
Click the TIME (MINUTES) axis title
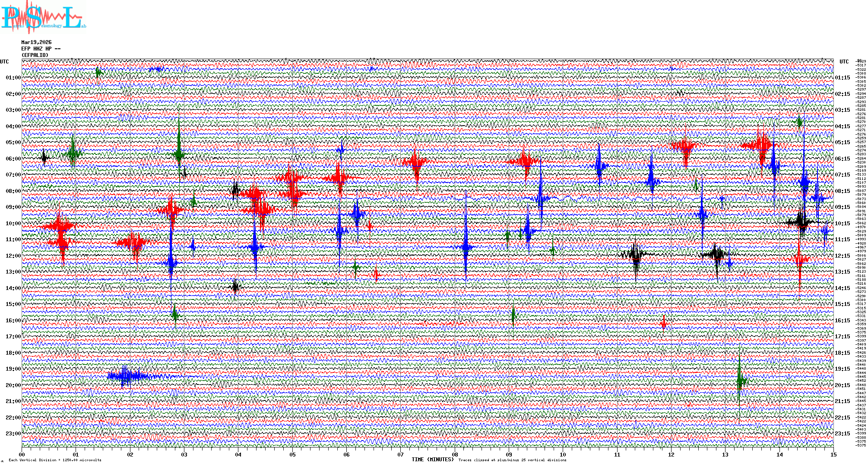tap(432, 460)
